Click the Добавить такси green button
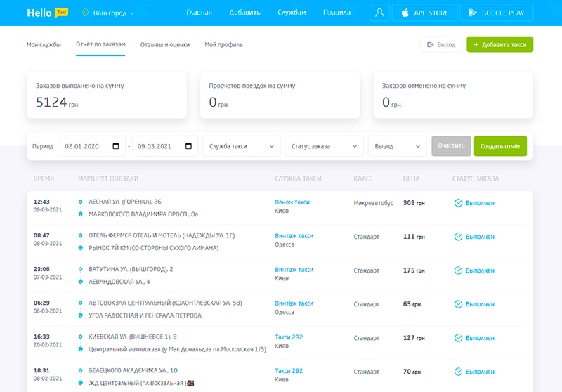The width and height of the screenshot is (562, 392). pos(499,45)
